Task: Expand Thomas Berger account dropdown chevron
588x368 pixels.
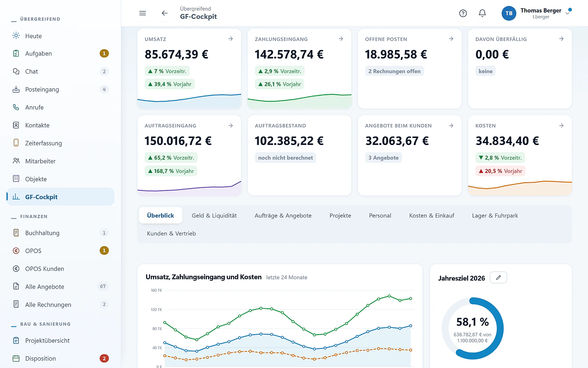Action: 568,13
